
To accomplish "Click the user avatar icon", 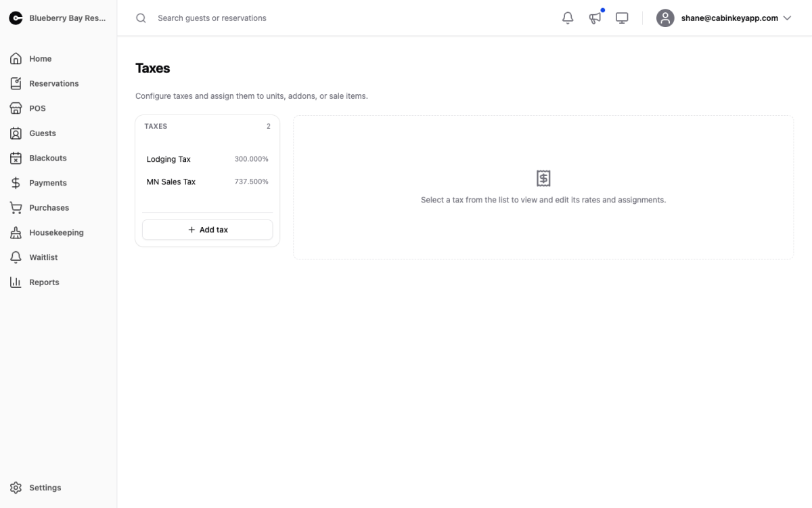I will click(665, 18).
